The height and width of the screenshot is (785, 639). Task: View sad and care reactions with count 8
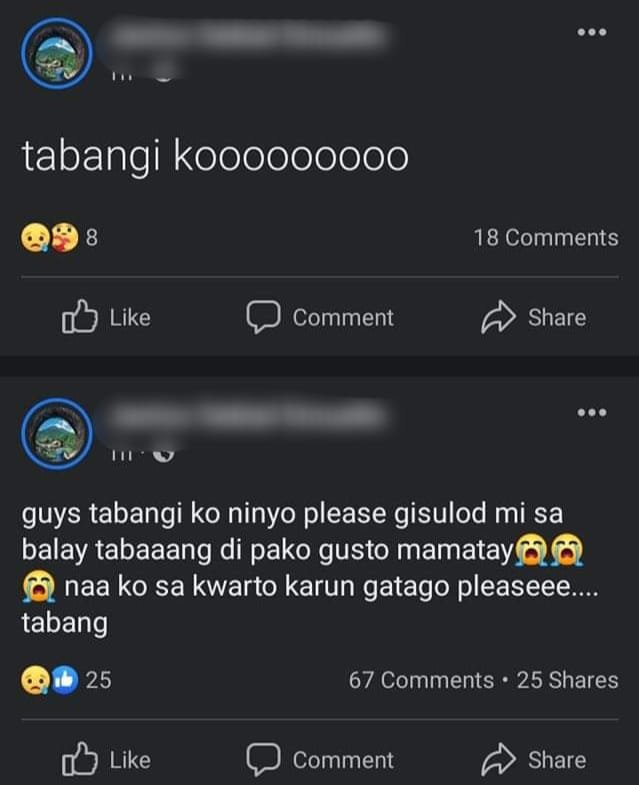point(59,237)
